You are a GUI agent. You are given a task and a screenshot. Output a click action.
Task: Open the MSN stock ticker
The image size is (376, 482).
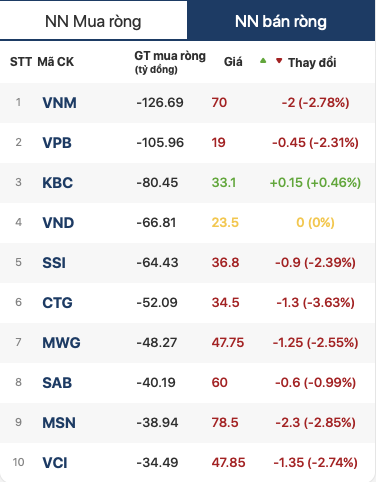[x=59, y=423]
